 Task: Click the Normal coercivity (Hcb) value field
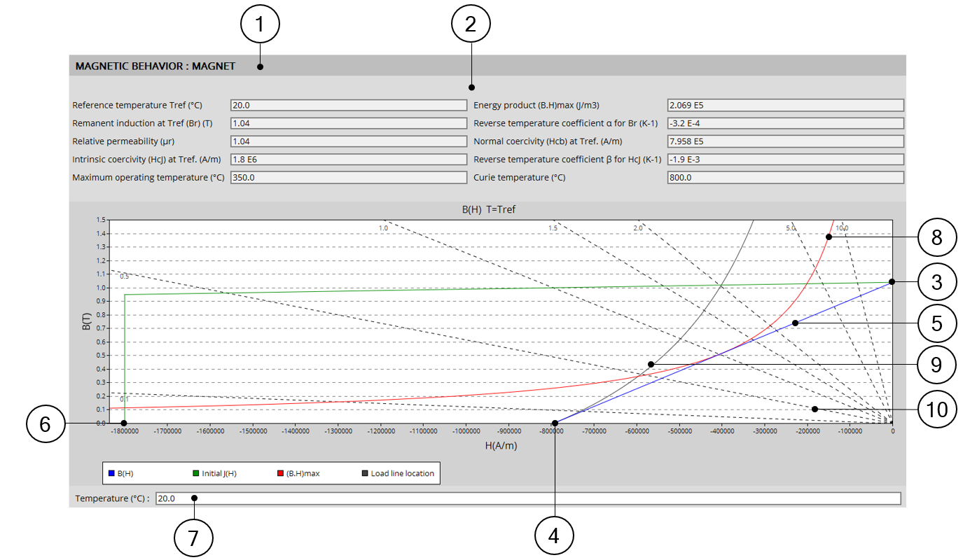click(x=785, y=141)
